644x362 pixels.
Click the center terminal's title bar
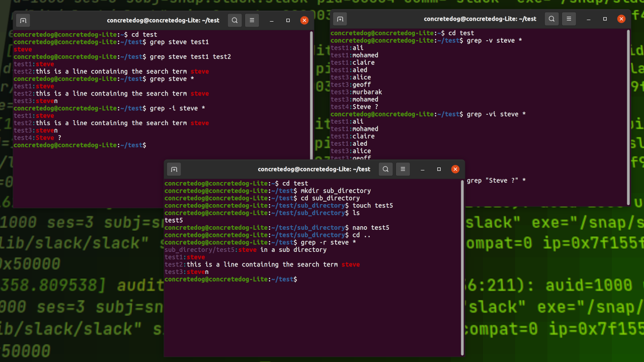314,169
